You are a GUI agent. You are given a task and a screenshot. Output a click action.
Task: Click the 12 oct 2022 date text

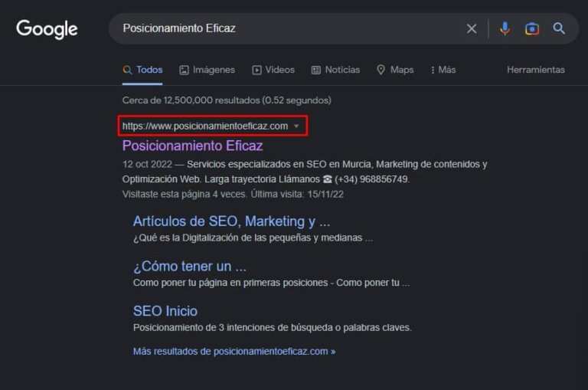(x=147, y=165)
